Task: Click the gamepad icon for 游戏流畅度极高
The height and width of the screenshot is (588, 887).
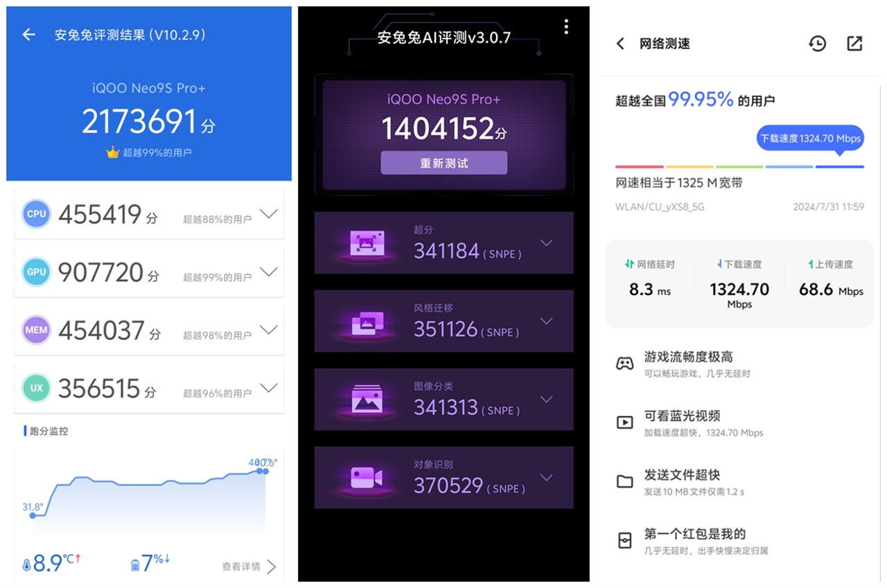Action: click(625, 364)
